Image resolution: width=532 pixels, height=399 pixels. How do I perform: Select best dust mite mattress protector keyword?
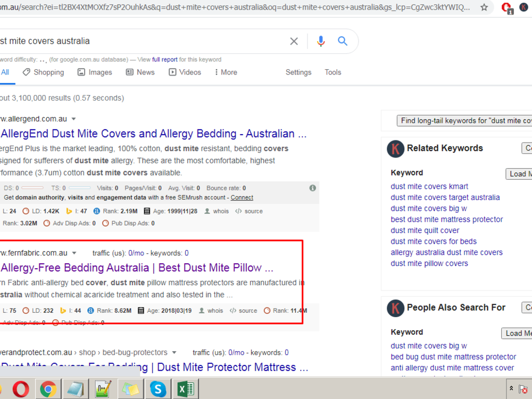446,220
